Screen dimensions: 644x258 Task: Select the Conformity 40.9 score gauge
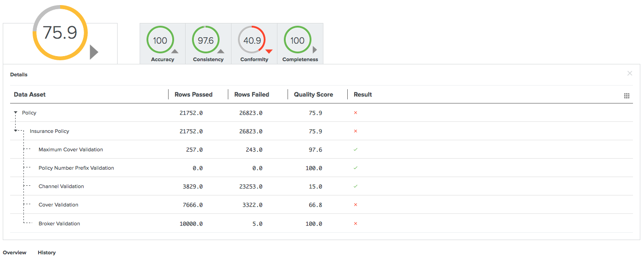pos(252,40)
